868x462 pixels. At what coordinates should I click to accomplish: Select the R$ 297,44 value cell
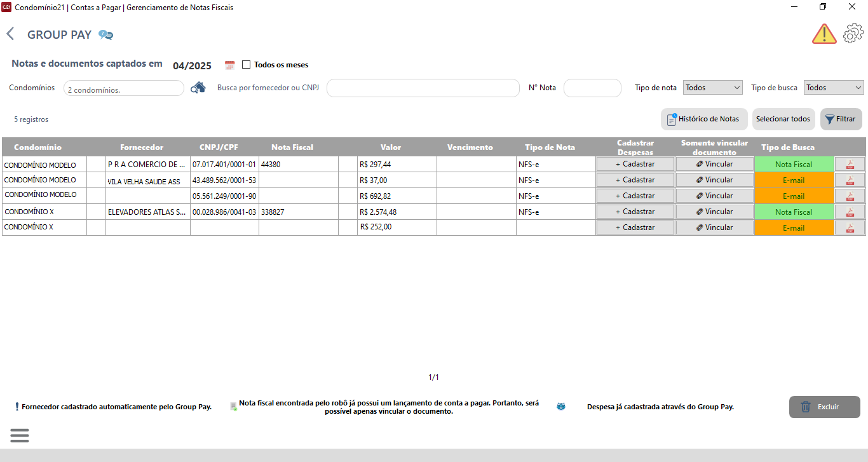[397, 164]
